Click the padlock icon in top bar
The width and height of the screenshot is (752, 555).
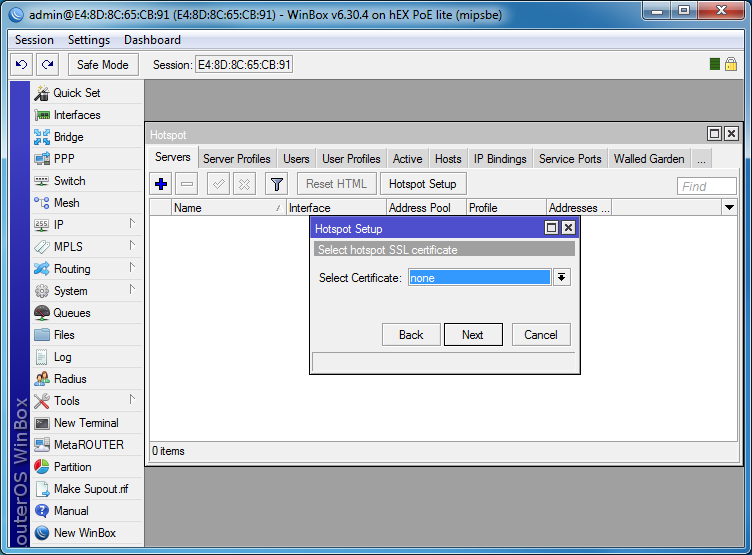tap(731, 64)
